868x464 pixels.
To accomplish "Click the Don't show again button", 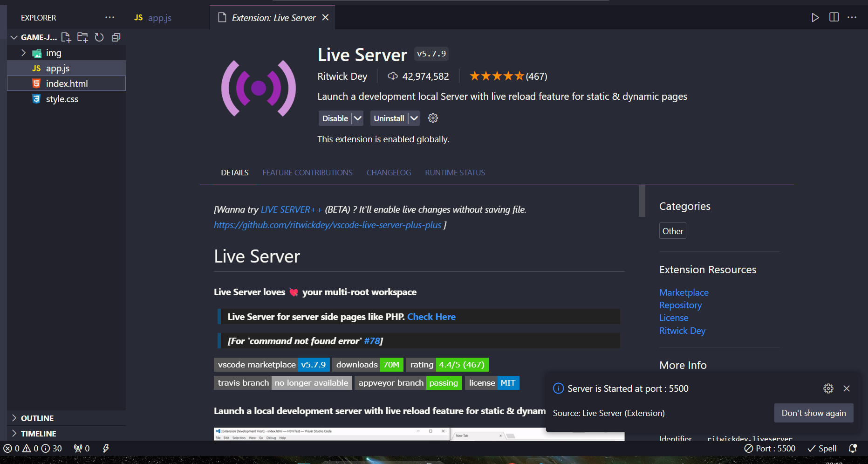I will click(813, 413).
